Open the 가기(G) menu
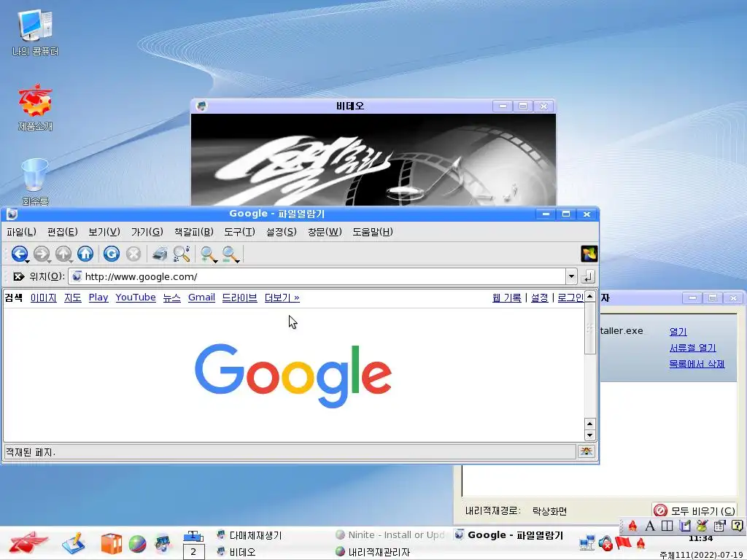Viewport: 747px width, 560px height. [x=147, y=232]
